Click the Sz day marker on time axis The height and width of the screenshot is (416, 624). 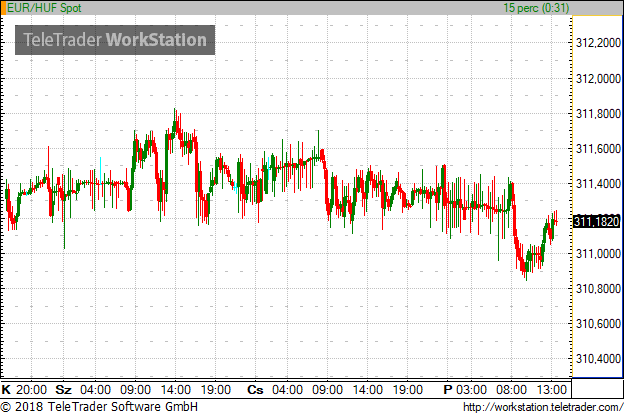tap(63, 389)
